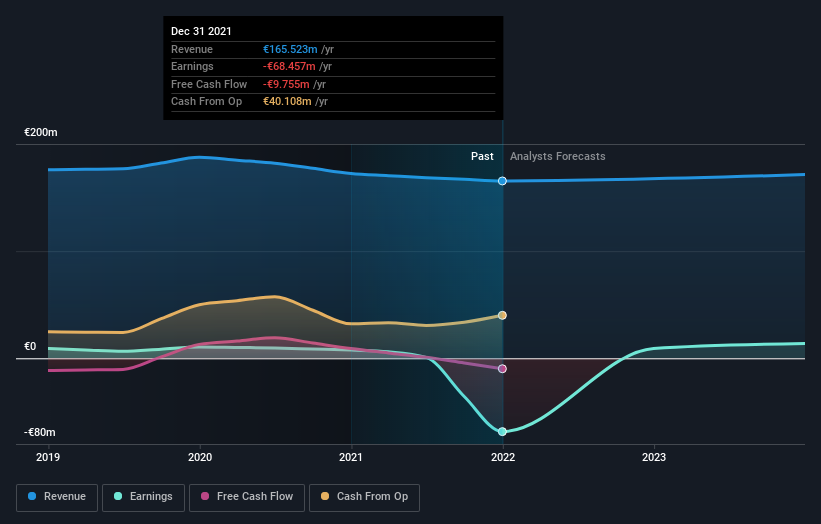Toggle the Free Cash Flow legend button

pos(247,497)
